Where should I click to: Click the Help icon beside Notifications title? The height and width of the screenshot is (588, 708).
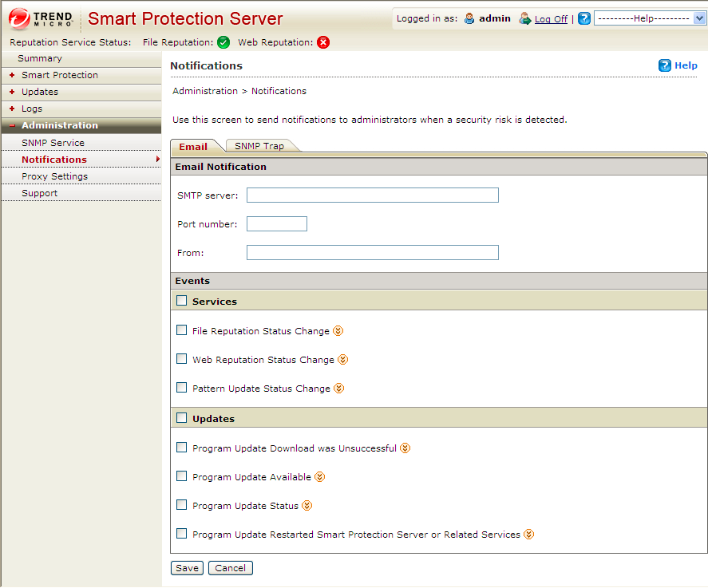[x=665, y=65]
